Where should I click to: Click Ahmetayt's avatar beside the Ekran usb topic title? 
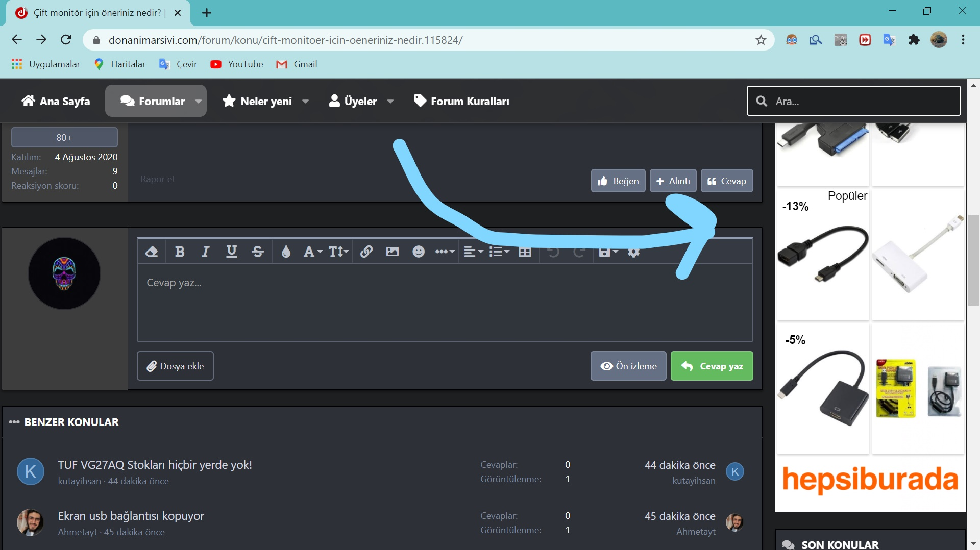point(31,522)
